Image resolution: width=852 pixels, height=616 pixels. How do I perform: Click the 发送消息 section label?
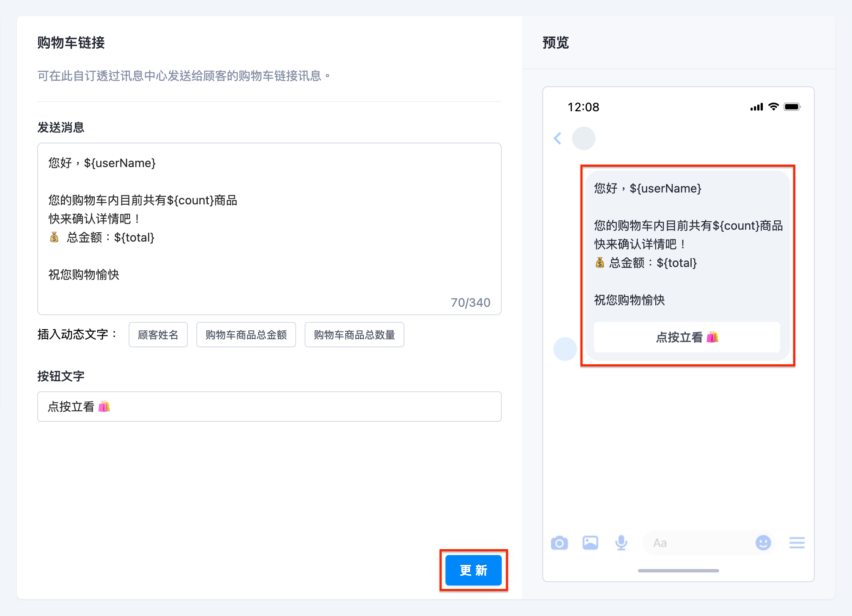pos(61,127)
